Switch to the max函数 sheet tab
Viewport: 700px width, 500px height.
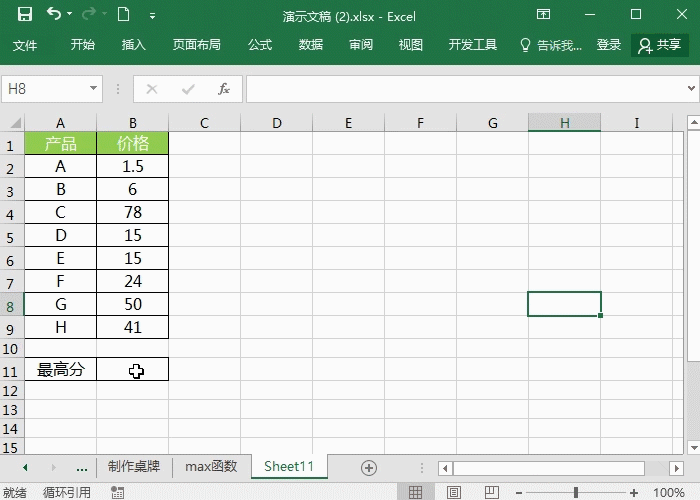(211, 467)
